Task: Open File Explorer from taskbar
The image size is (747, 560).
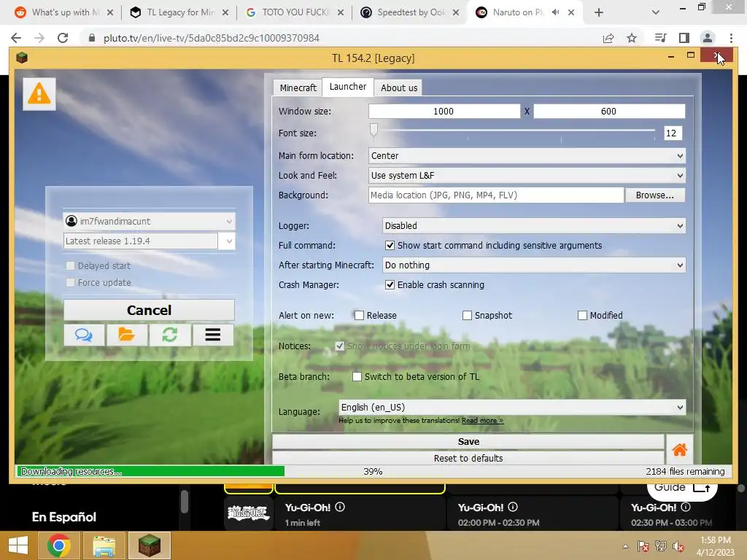Action: pos(104,545)
